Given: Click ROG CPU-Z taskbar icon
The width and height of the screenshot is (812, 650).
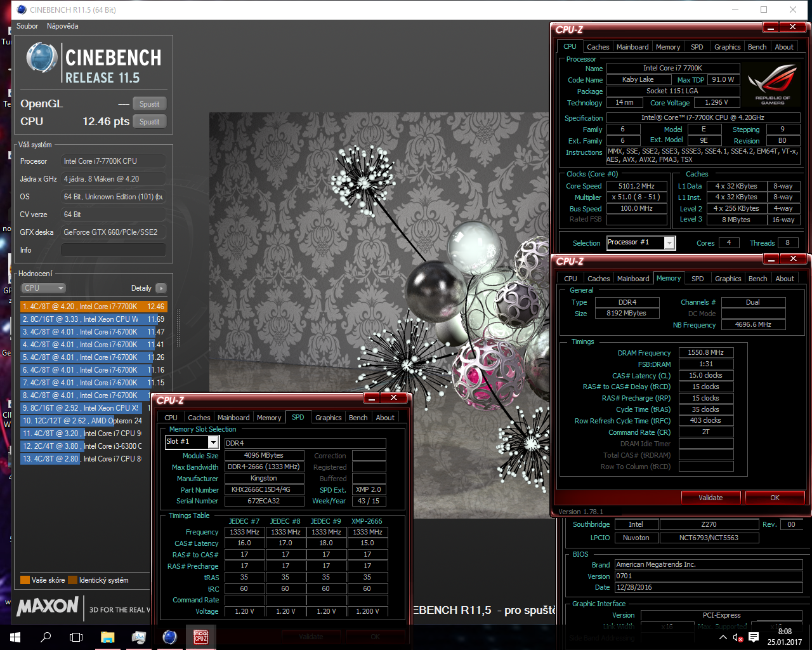Looking at the screenshot, I should [x=201, y=637].
